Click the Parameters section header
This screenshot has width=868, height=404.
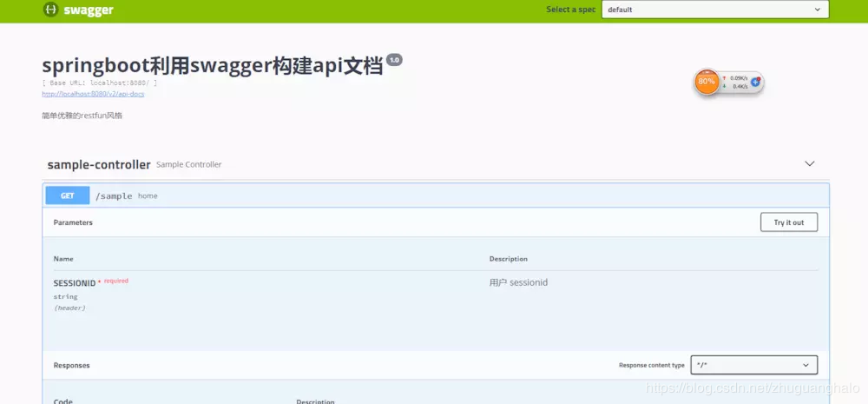[x=73, y=222]
